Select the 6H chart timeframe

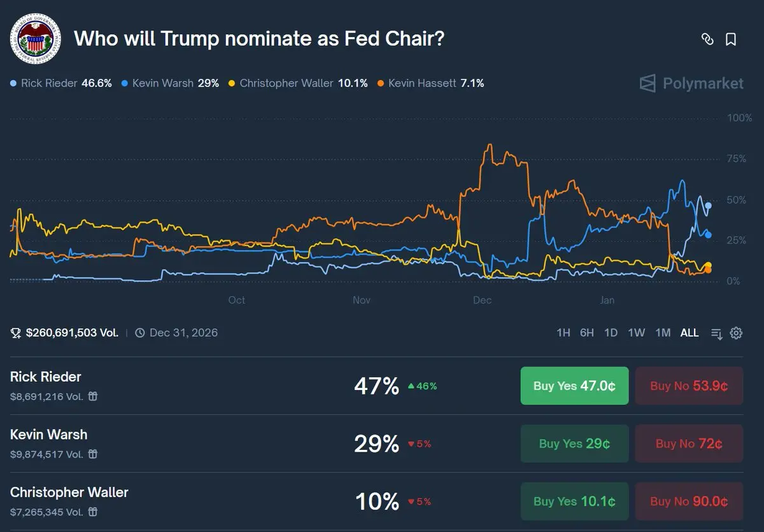click(x=587, y=333)
